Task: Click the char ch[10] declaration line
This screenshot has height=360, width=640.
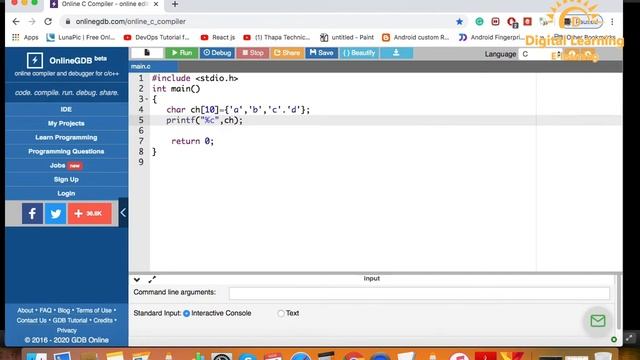Action: (238, 110)
